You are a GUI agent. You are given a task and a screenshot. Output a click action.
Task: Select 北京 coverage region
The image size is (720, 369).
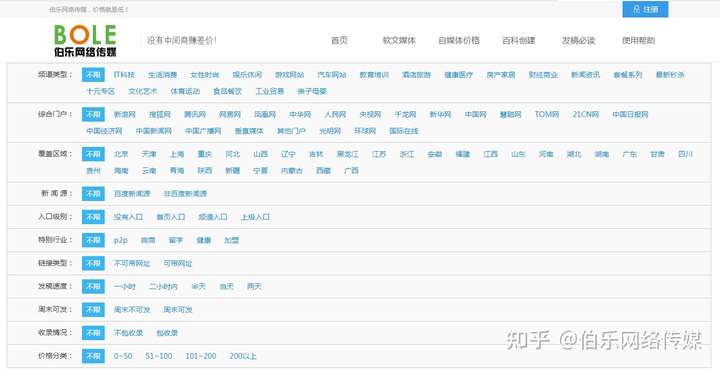121,154
